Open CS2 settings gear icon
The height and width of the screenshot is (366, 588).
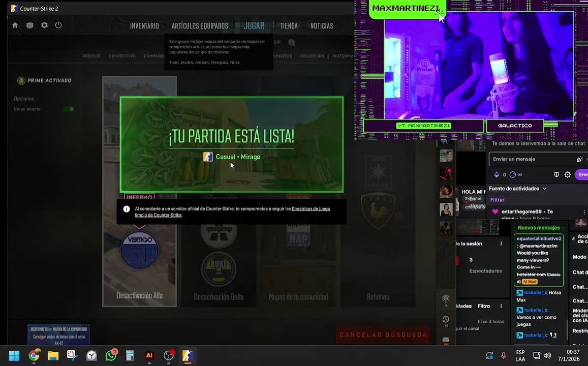[44, 25]
